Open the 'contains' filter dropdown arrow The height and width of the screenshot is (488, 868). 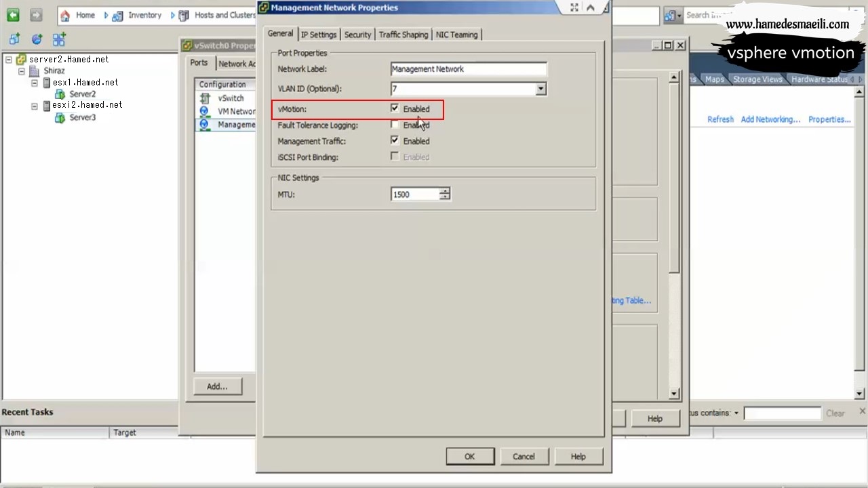pyautogui.click(x=736, y=413)
